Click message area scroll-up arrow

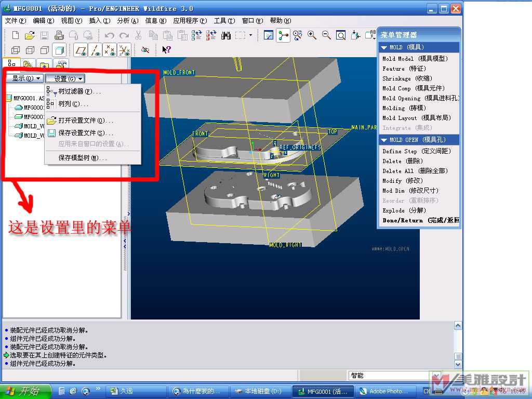[x=458, y=326]
